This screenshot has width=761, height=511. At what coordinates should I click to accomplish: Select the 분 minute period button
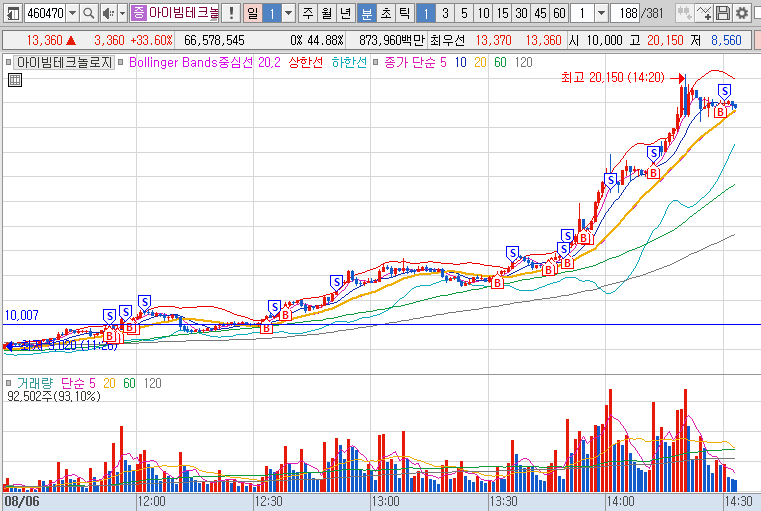[366, 13]
